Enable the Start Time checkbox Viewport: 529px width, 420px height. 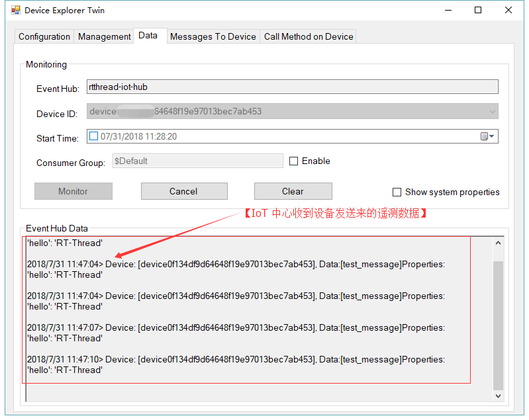(x=93, y=137)
